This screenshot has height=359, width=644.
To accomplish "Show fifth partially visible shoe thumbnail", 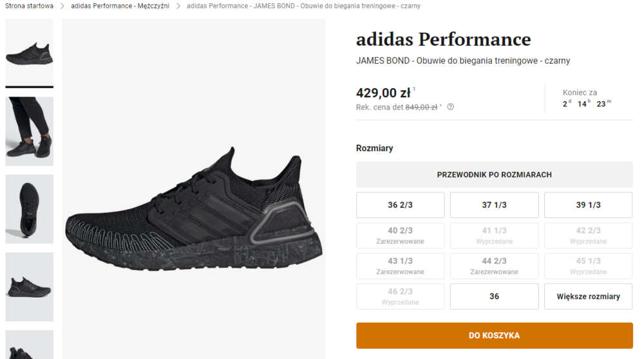I will pos(30,345).
